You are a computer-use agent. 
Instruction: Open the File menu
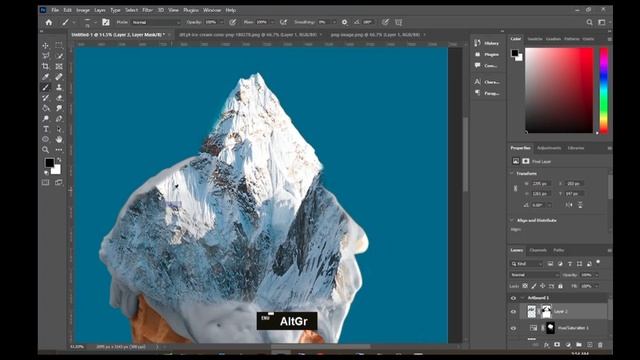coord(55,10)
